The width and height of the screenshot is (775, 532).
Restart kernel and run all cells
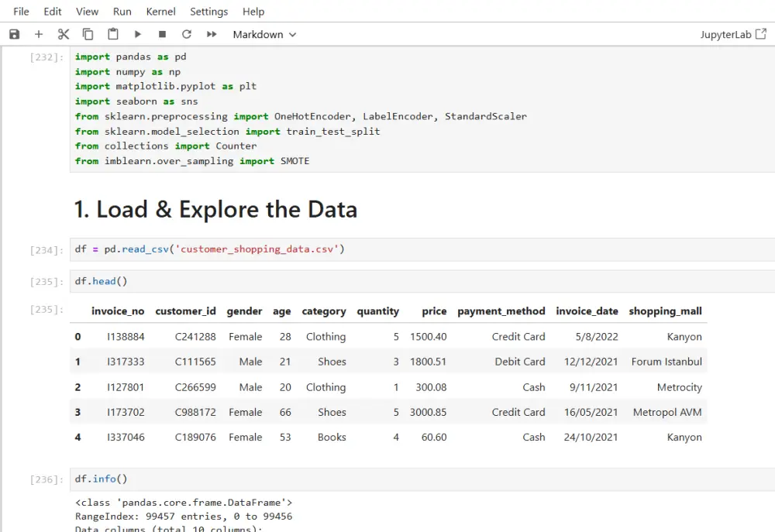point(211,34)
